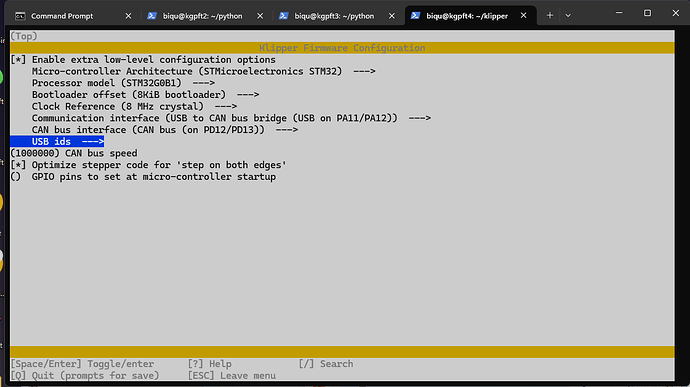Screen dimensions: 690x387
Task: Click the Command Prompt tab icon
Action: point(20,16)
